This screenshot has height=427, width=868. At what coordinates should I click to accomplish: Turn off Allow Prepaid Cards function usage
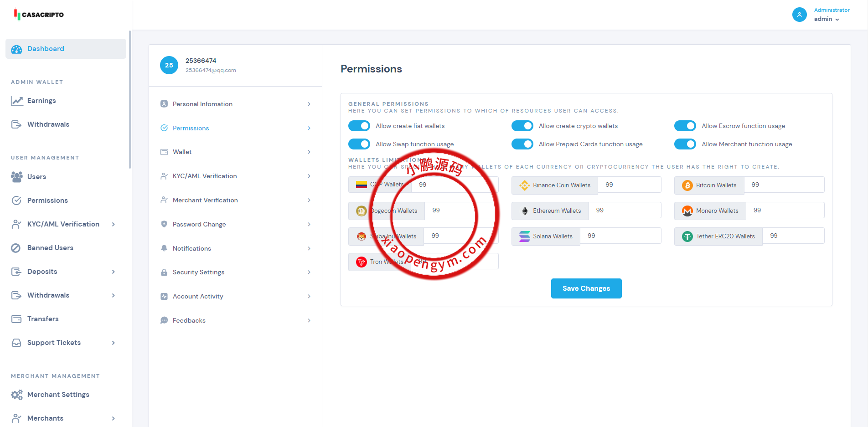point(522,144)
